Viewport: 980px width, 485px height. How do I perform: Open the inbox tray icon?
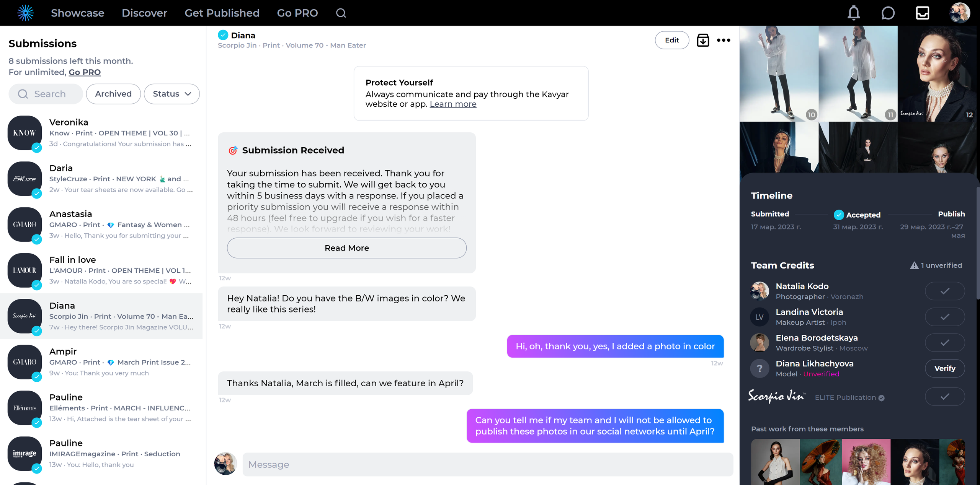coord(923,13)
